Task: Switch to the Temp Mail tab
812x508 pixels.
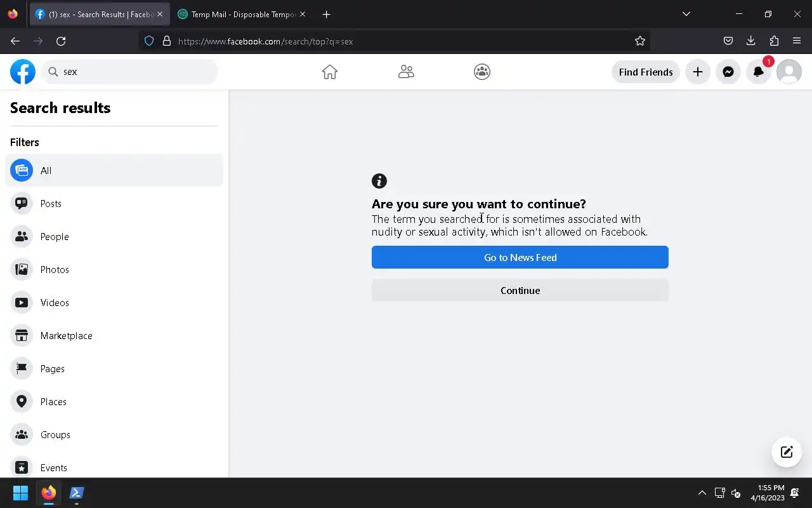Action: click(242, 14)
